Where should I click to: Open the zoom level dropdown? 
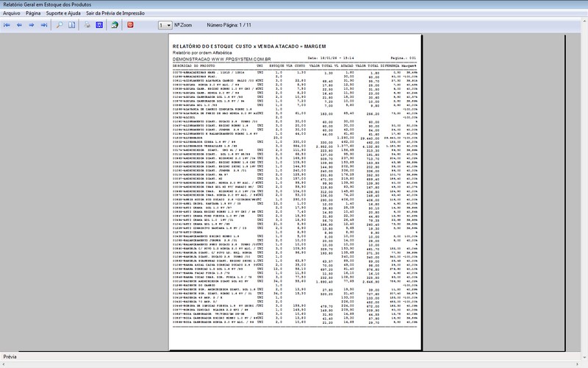point(165,25)
